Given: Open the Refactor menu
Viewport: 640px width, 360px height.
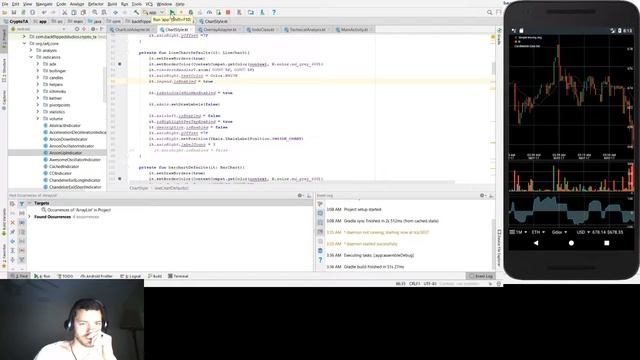Looking at the screenshot, I should click(96, 4).
